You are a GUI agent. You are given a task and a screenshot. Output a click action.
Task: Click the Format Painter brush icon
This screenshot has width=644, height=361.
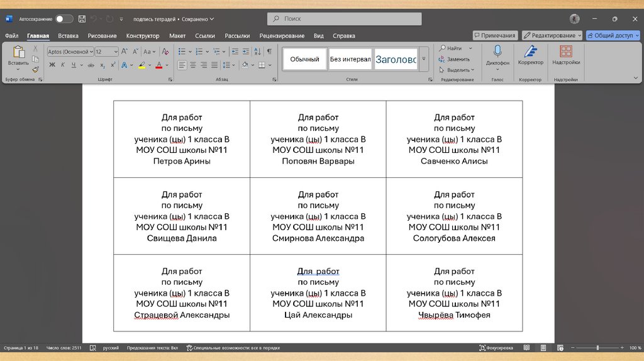click(x=35, y=70)
